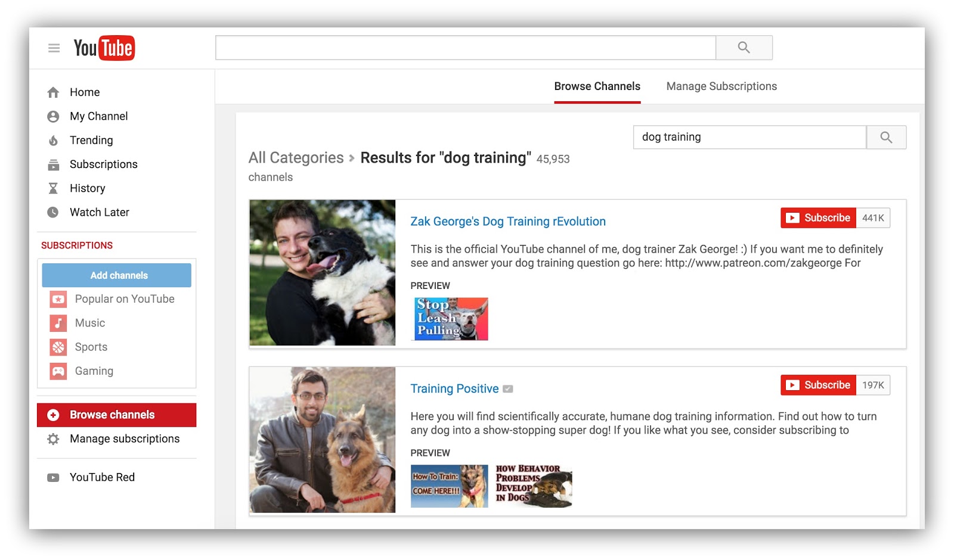Click the Music note icon
Image resolution: width=954 pixels, height=560 pixels.
58,323
